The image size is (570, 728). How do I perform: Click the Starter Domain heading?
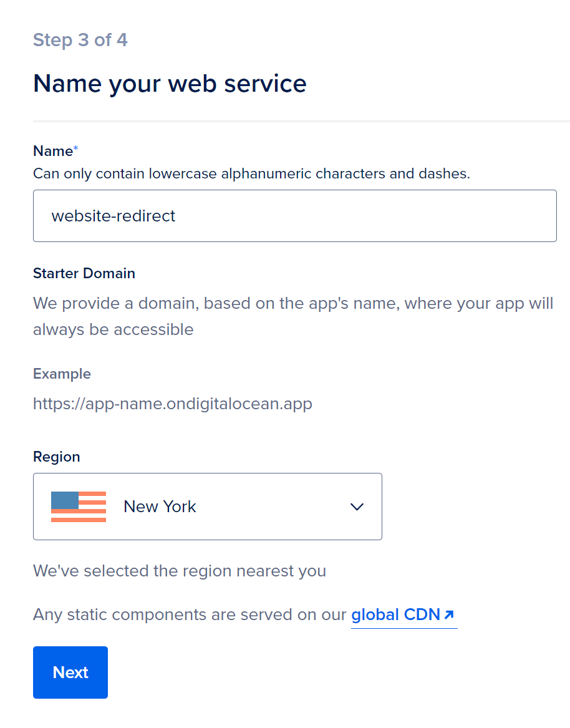(84, 273)
